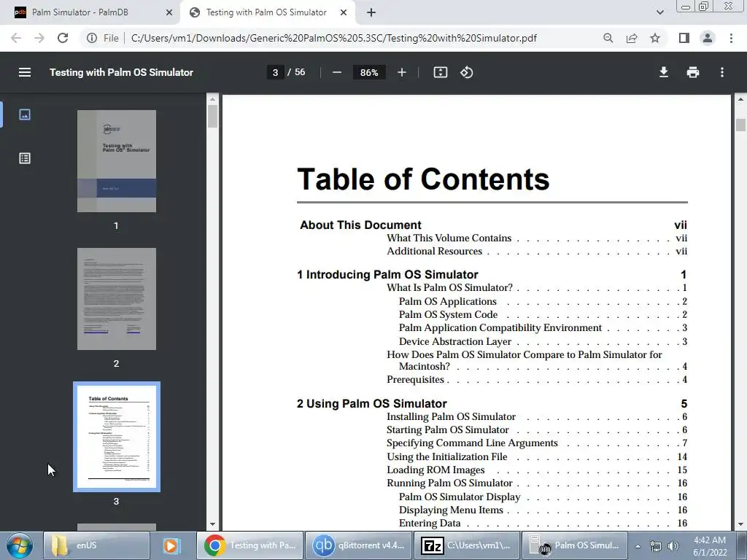Jump to About This Document section
This screenshot has width=747, height=560.
(x=360, y=225)
